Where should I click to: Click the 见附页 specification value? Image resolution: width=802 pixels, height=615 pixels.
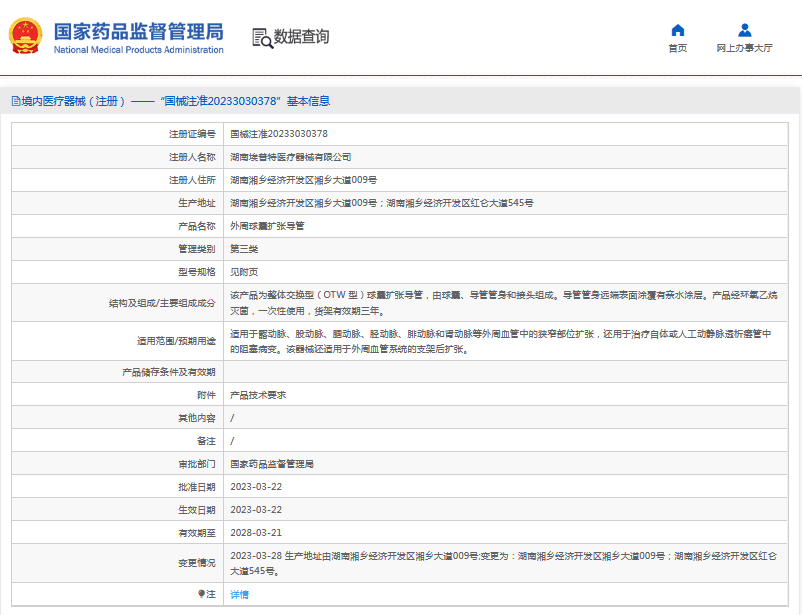244,272
